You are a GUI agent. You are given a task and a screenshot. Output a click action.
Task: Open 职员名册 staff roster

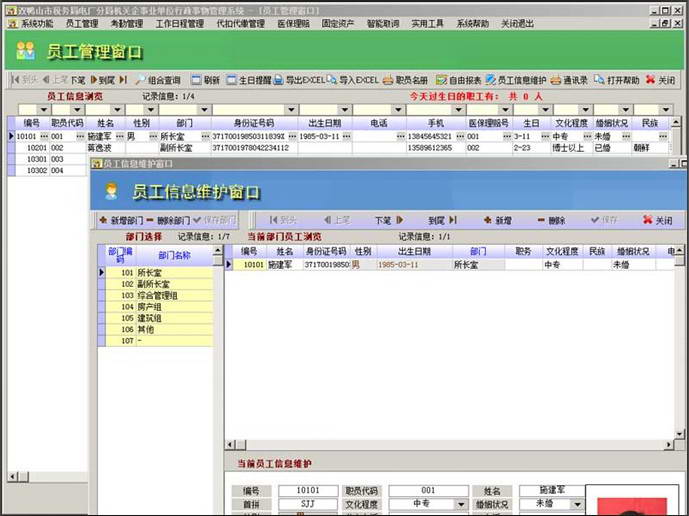point(406,80)
